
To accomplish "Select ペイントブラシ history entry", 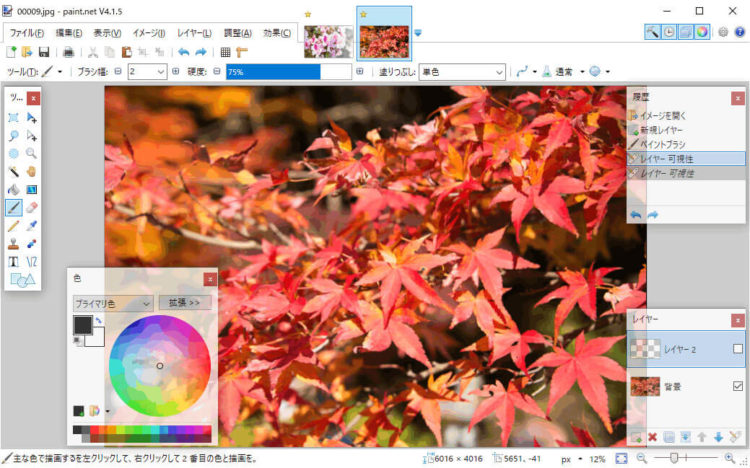I will (x=663, y=144).
